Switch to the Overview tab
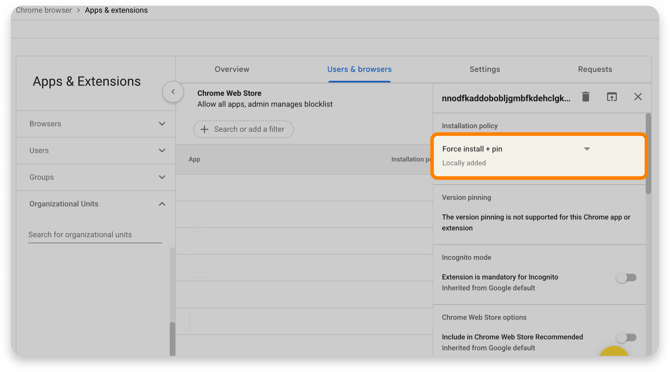The image size is (670, 372). [232, 69]
